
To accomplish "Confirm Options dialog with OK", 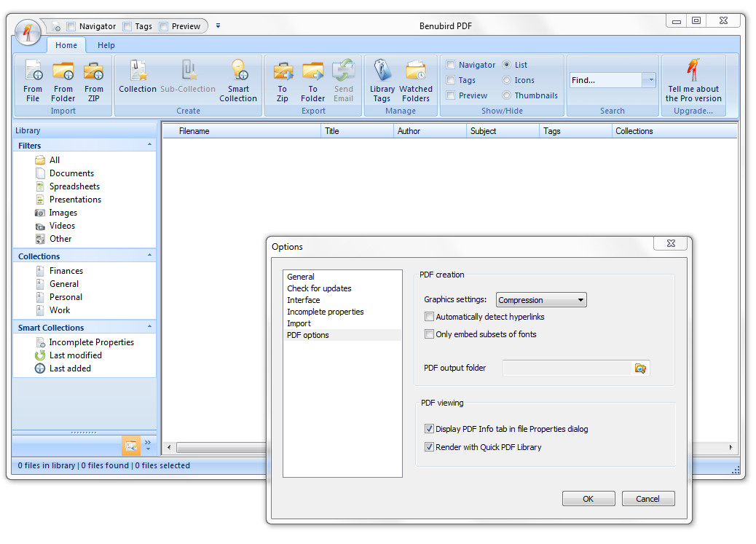I will click(588, 499).
